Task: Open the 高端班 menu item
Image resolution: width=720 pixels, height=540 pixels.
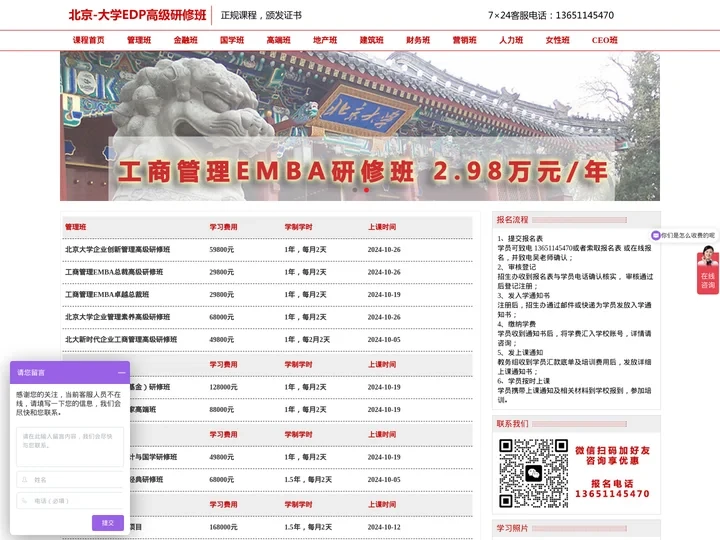Action: tap(279, 40)
